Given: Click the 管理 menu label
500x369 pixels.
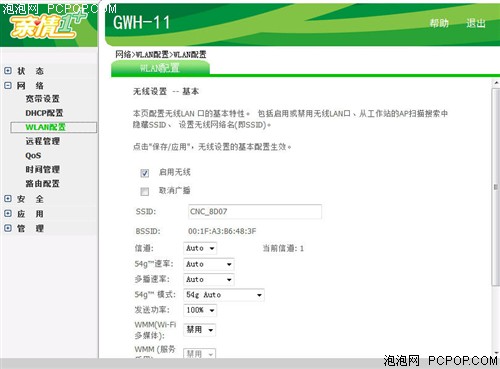Looking at the screenshot, I should point(30,228).
